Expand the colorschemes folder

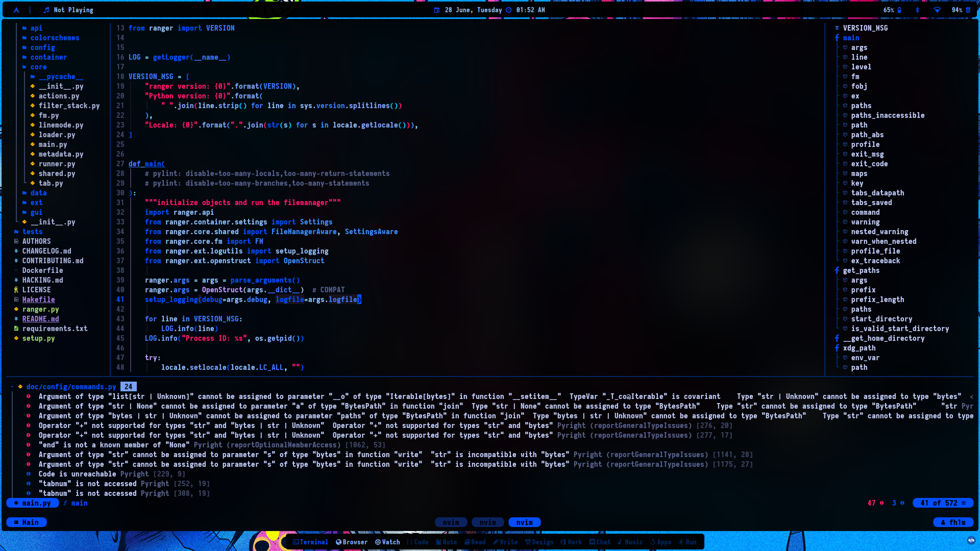(51, 38)
